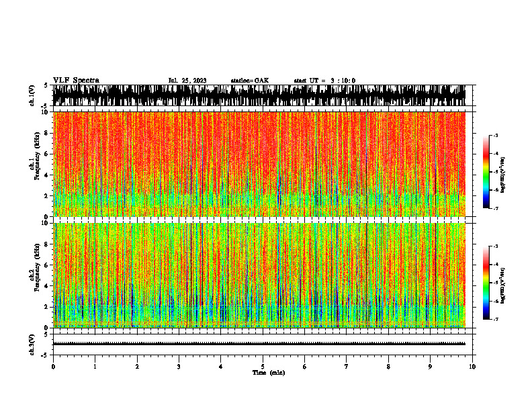The image size is (532, 411).
Task: Click the time axis tick label "8"
Action: click(388, 367)
